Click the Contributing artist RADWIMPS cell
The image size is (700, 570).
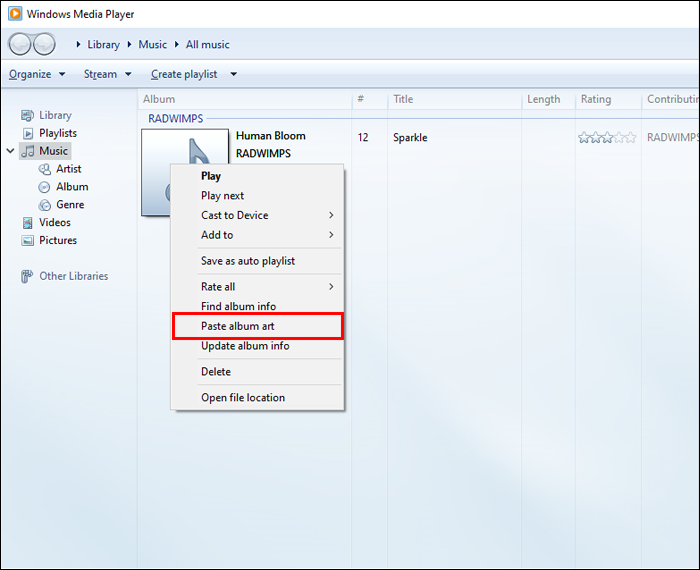[673, 137]
